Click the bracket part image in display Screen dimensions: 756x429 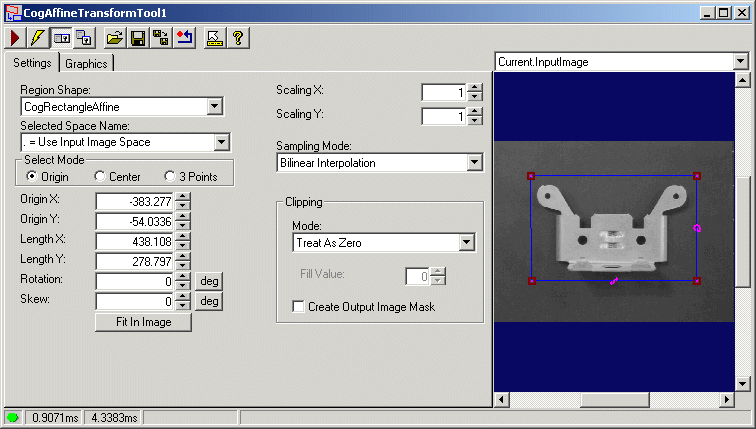click(614, 229)
